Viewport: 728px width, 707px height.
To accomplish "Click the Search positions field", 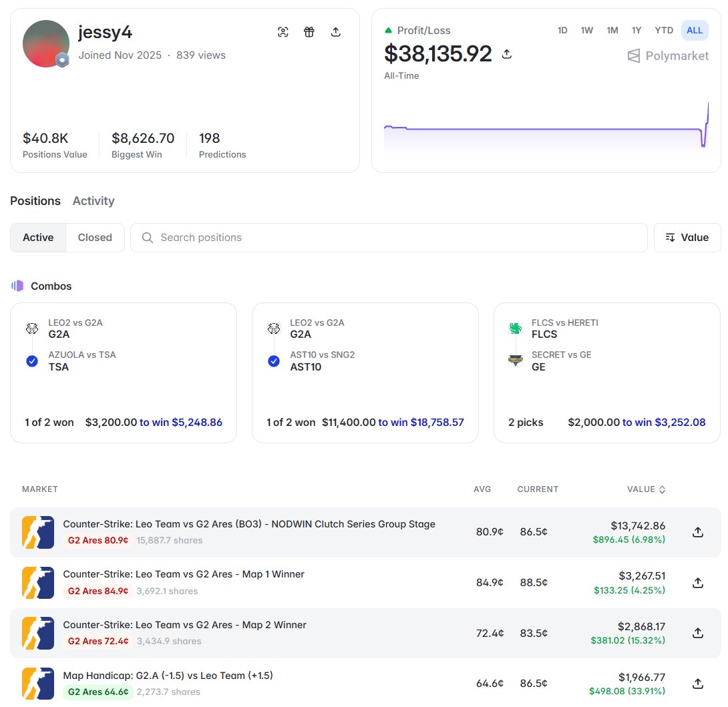I will click(389, 238).
